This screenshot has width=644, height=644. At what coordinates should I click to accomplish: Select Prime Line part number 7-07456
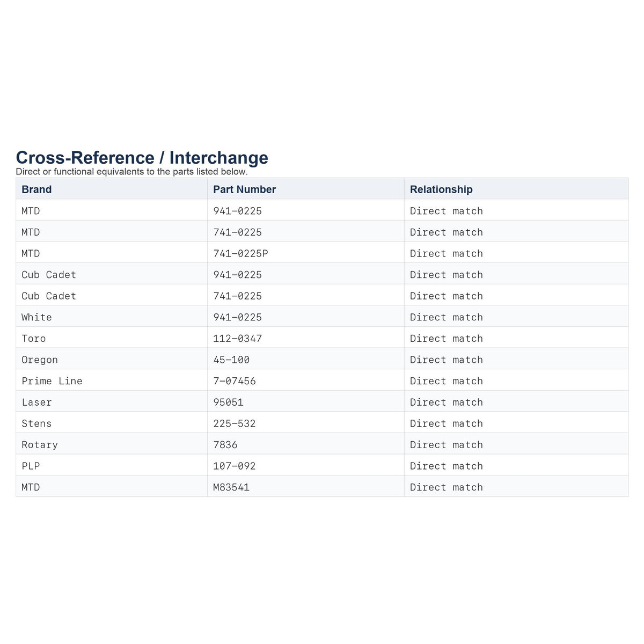tap(235, 381)
